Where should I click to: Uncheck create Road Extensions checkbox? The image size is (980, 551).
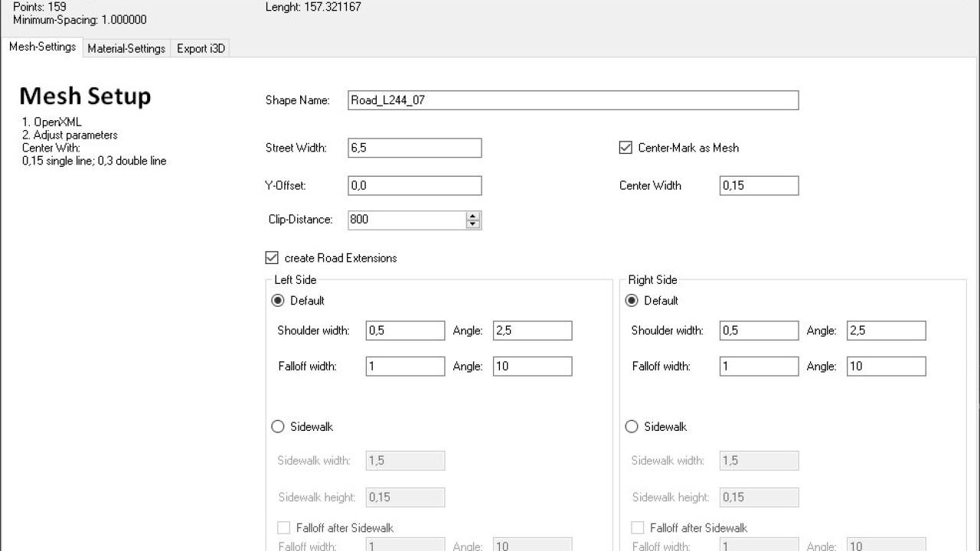272,258
